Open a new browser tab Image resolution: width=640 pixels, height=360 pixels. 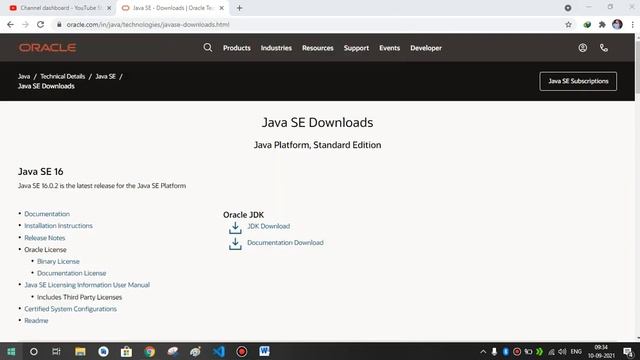pos(240,8)
